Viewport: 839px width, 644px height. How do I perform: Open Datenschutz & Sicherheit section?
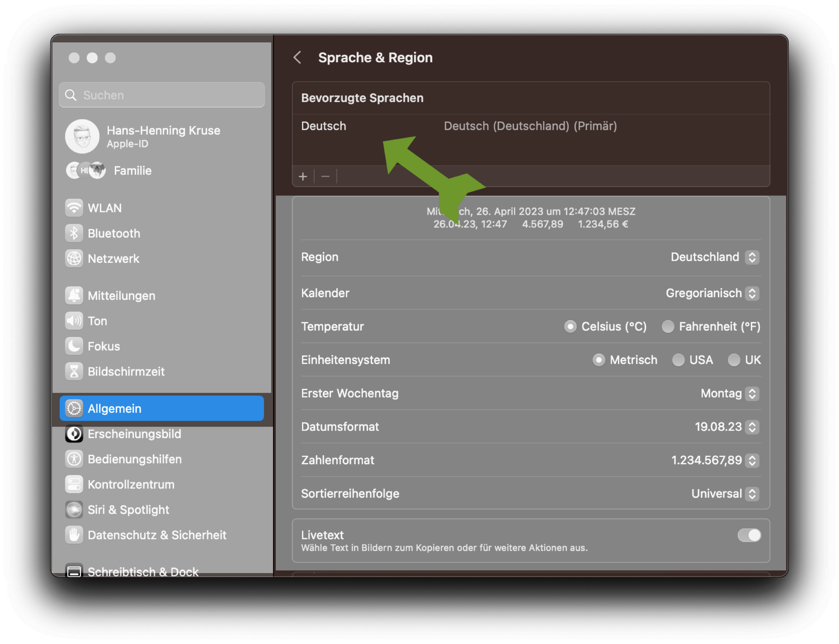click(x=156, y=535)
